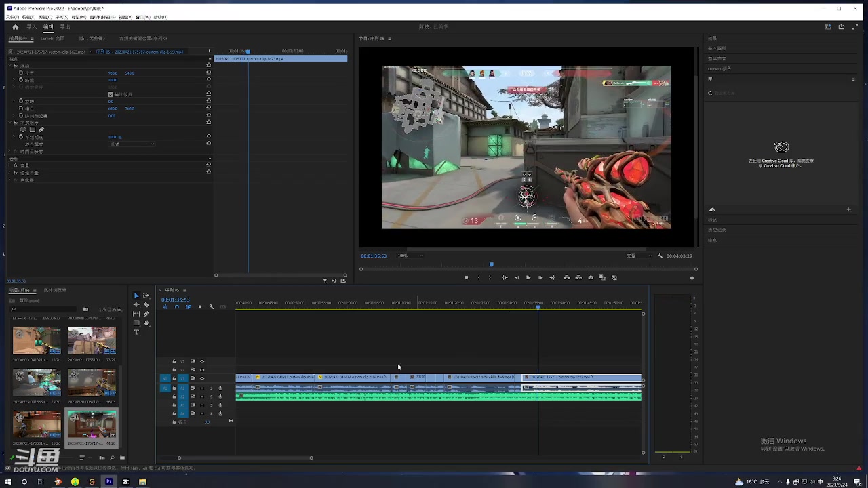This screenshot has width=868, height=488.
Task: Go to Out point in Program Monitor
Action: click(x=551, y=277)
